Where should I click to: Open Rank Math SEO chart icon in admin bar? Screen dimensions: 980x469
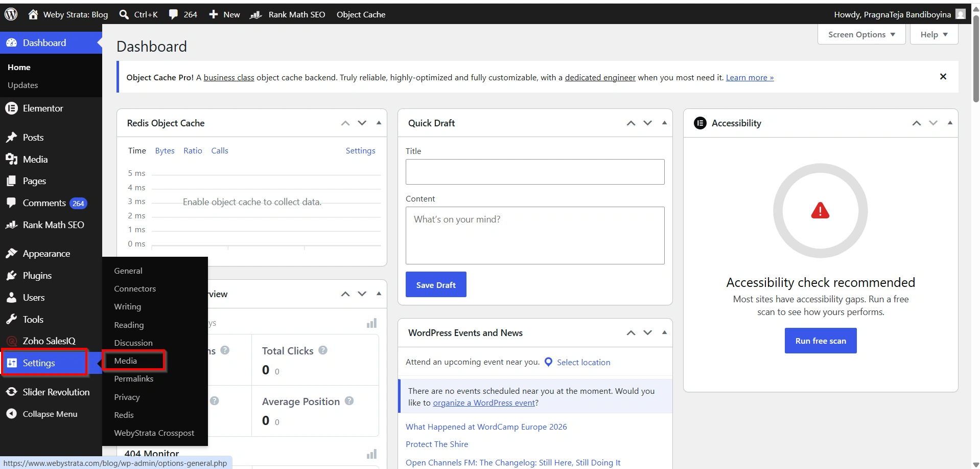click(x=255, y=15)
